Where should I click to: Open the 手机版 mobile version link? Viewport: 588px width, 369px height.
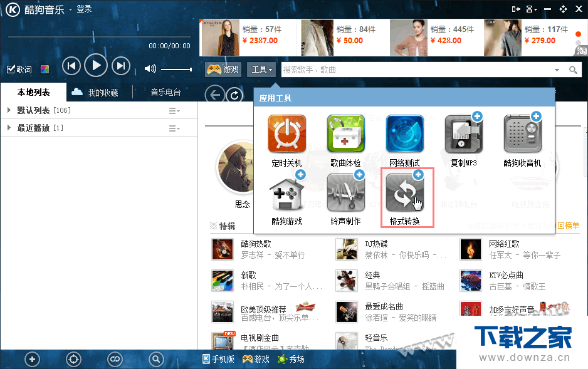[x=218, y=359]
